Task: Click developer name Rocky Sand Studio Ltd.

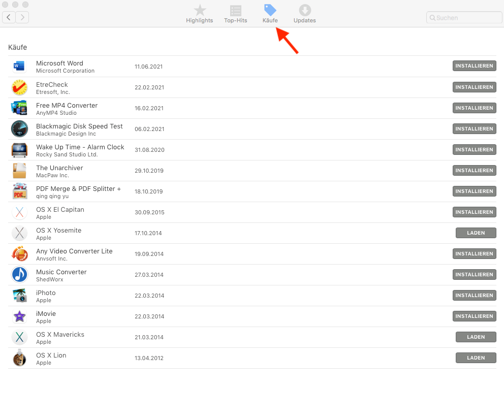Action: click(x=67, y=154)
